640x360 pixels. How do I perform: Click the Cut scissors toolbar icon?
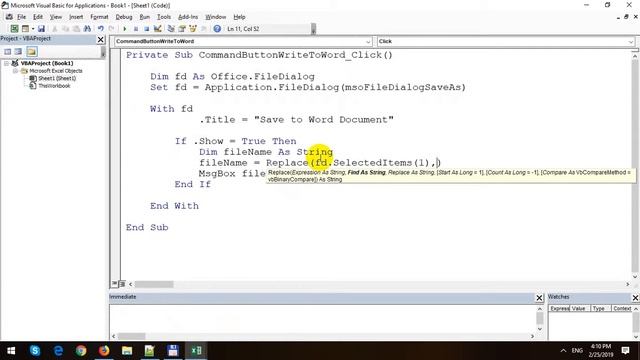click(x=55, y=29)
